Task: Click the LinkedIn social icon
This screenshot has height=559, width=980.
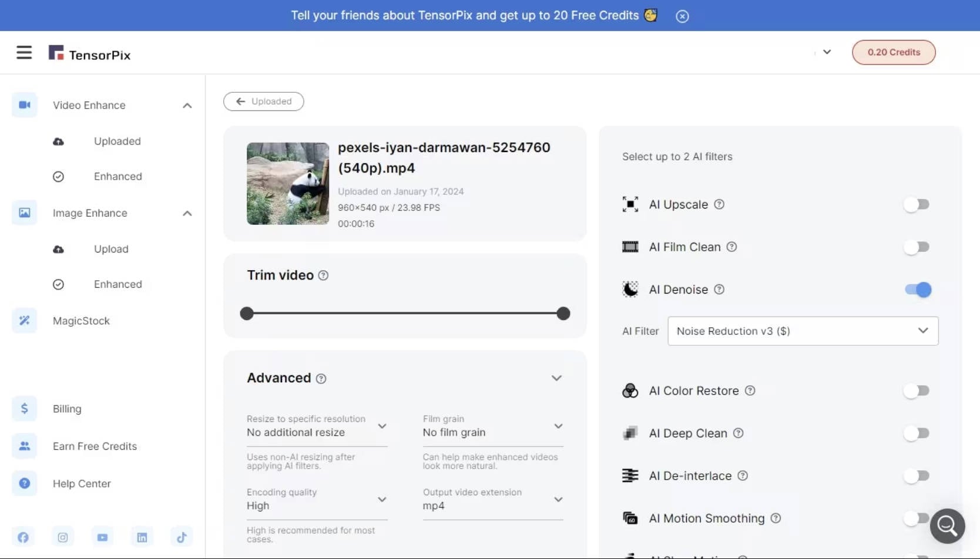Action: (142, 537)
